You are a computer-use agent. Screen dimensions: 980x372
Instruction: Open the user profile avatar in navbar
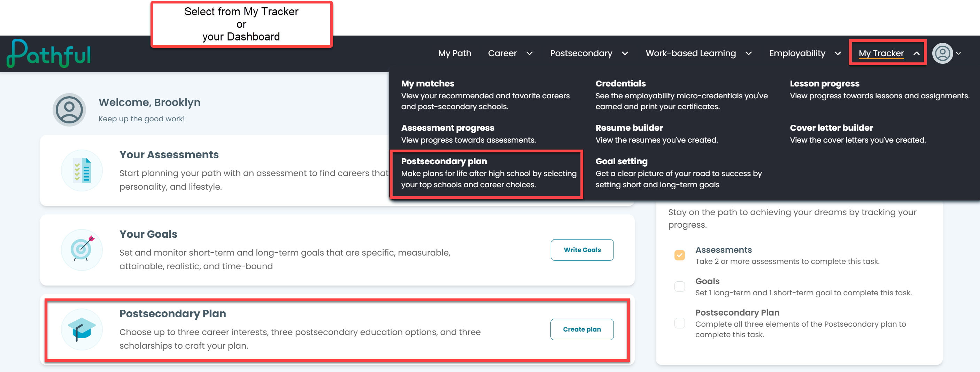click(942, 53)
